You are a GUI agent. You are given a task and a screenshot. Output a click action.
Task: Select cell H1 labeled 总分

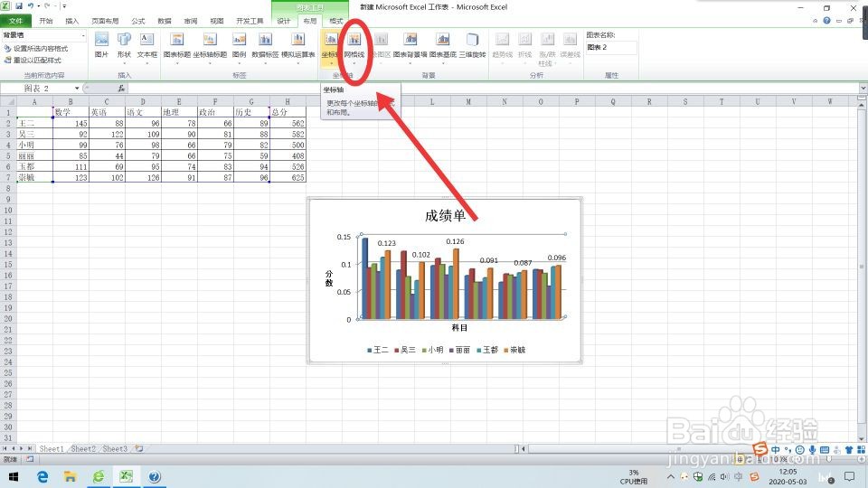pos(288,112)
